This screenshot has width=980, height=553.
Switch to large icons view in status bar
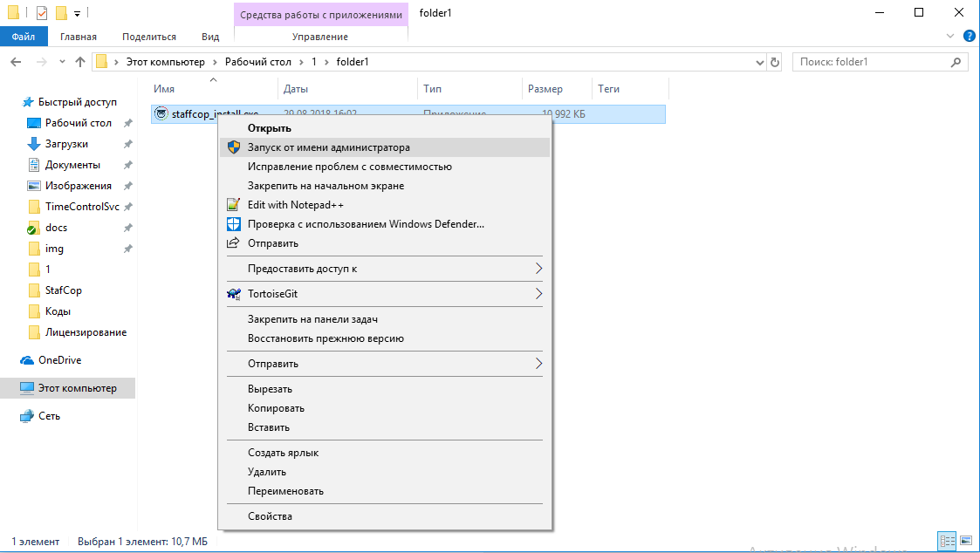[966, 541]
